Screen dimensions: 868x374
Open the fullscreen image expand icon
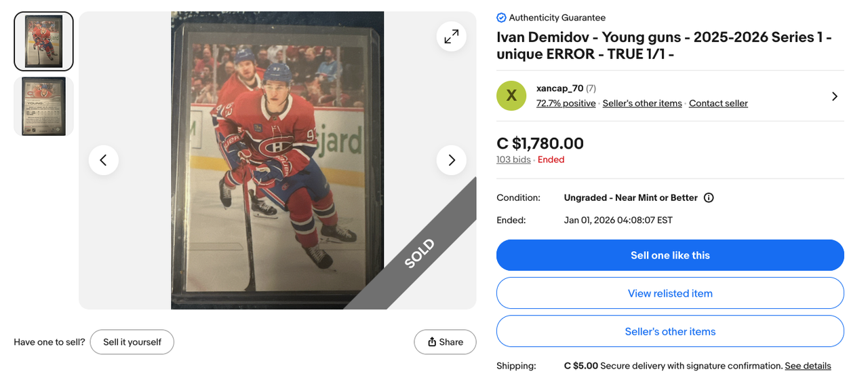[451, 37]
